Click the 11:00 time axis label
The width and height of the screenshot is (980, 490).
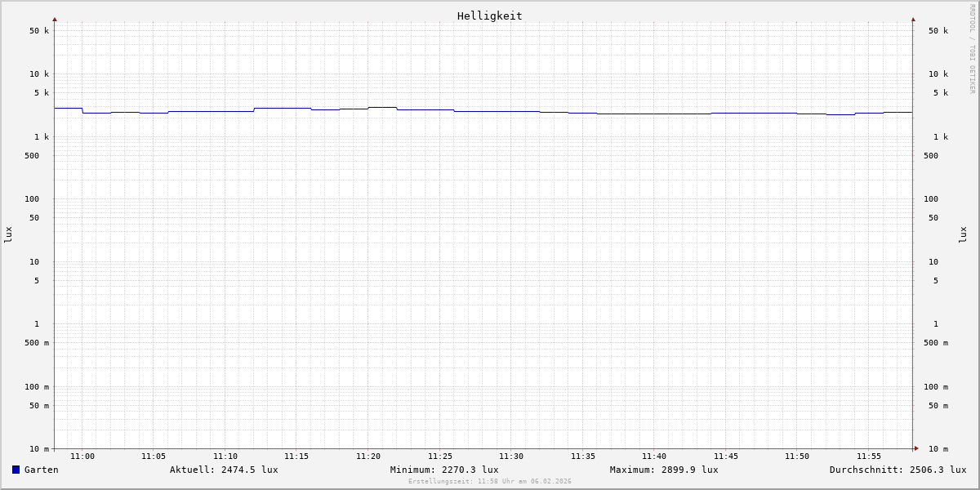click(x=82, y=457)
